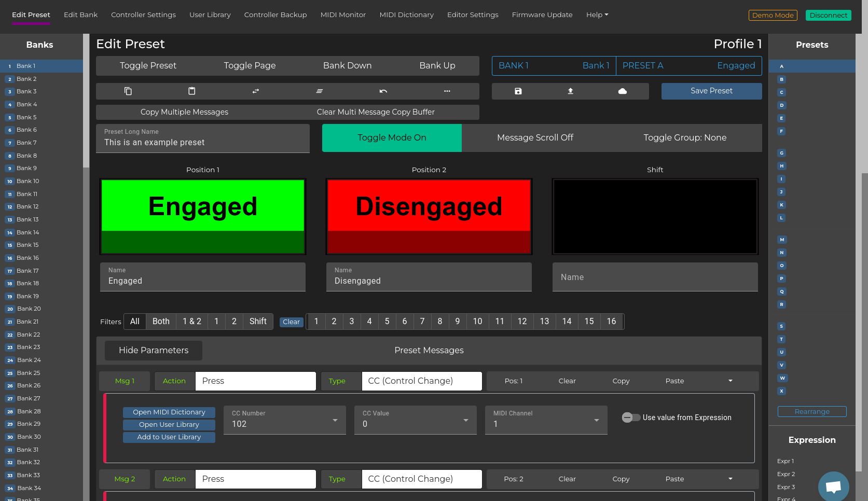Click the paste clipboard icon
Image resolution: width=868 pixels, height=501 pixels.
pyautogui.click(x=192, y=91)
